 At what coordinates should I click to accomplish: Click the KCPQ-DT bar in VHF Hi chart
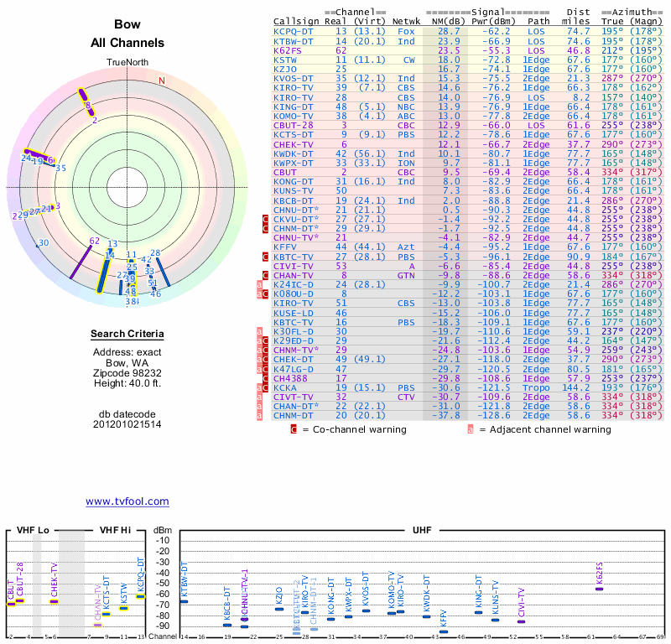140,596
